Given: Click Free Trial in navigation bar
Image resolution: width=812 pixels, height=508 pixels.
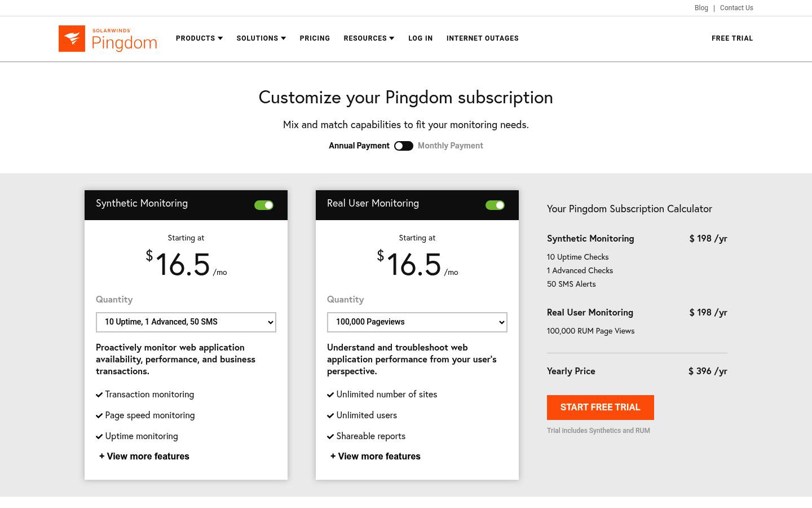Looking at the screenshot, I should click(x=732, y=38).
